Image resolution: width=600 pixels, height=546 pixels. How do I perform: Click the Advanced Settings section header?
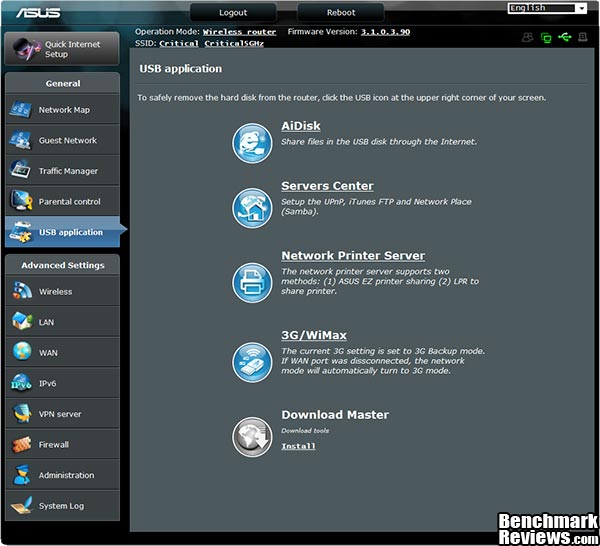coord(63,265)
